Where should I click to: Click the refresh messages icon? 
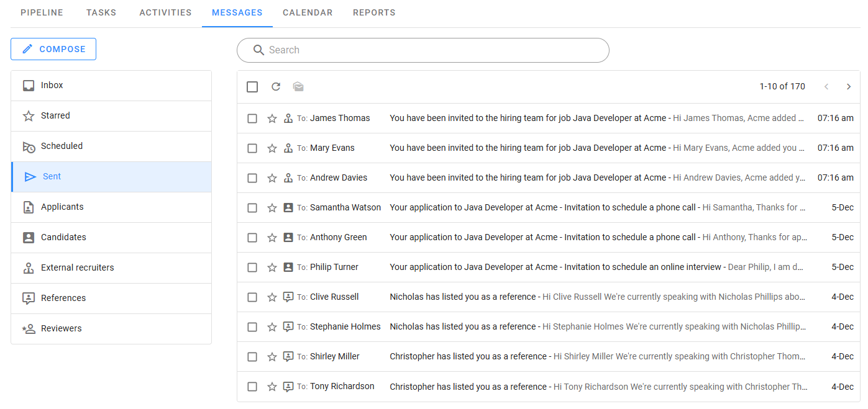pyautogui.click(x=276, y=87)
